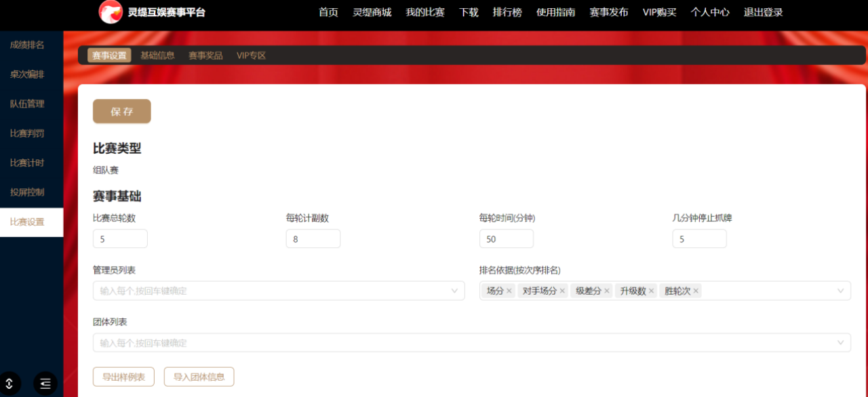Click 退出登录 to log out
Screen dimensions: 868x397
763,12
